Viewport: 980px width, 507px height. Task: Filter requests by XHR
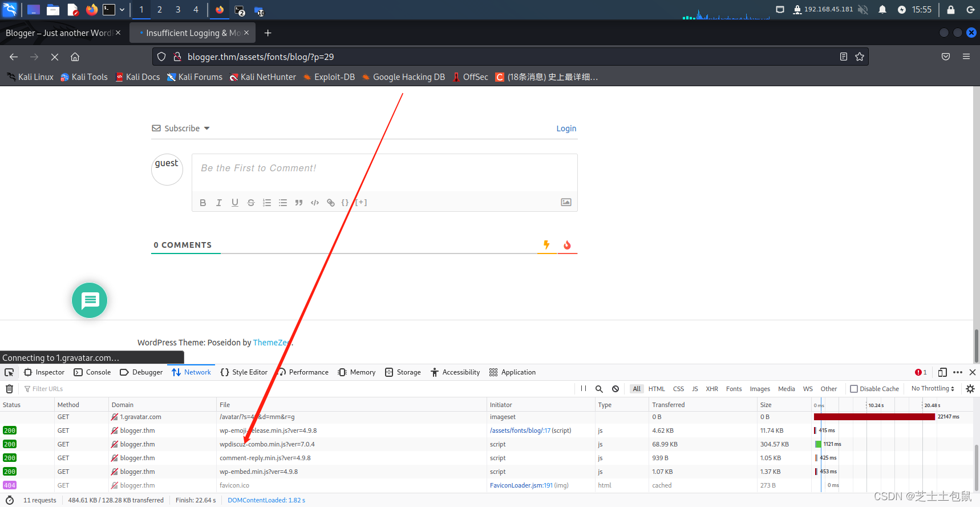712,389
